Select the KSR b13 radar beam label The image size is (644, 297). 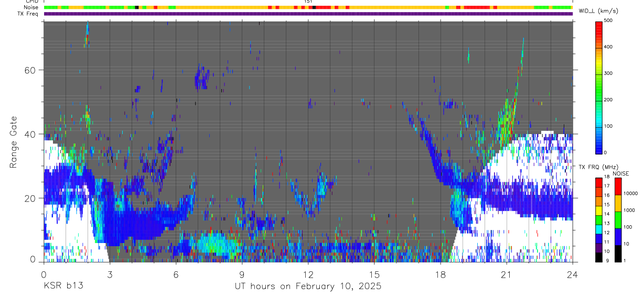pos(63,286)
